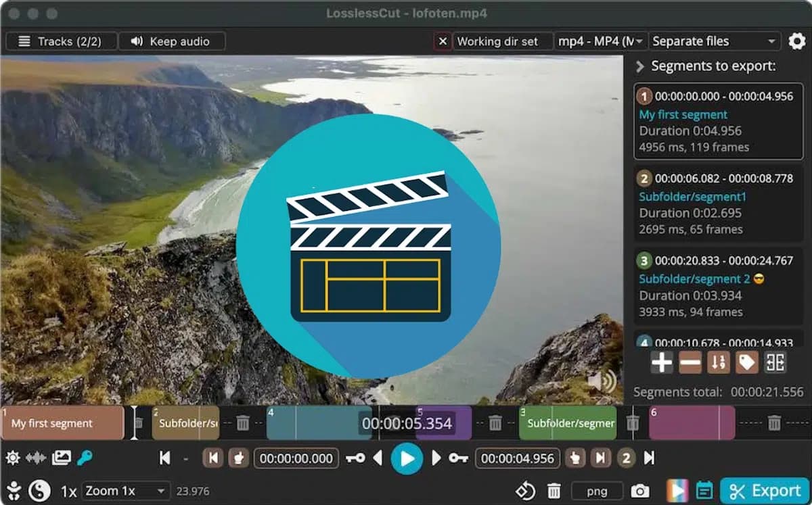
Task: Remove the current segment with the minus button
Action: tap(690, 363)
